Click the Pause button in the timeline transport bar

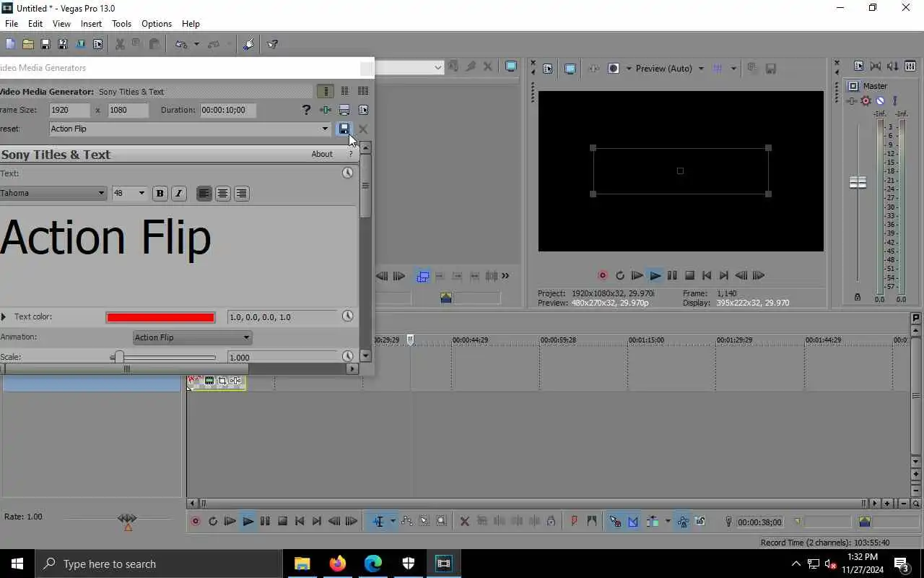click(265, 521)
